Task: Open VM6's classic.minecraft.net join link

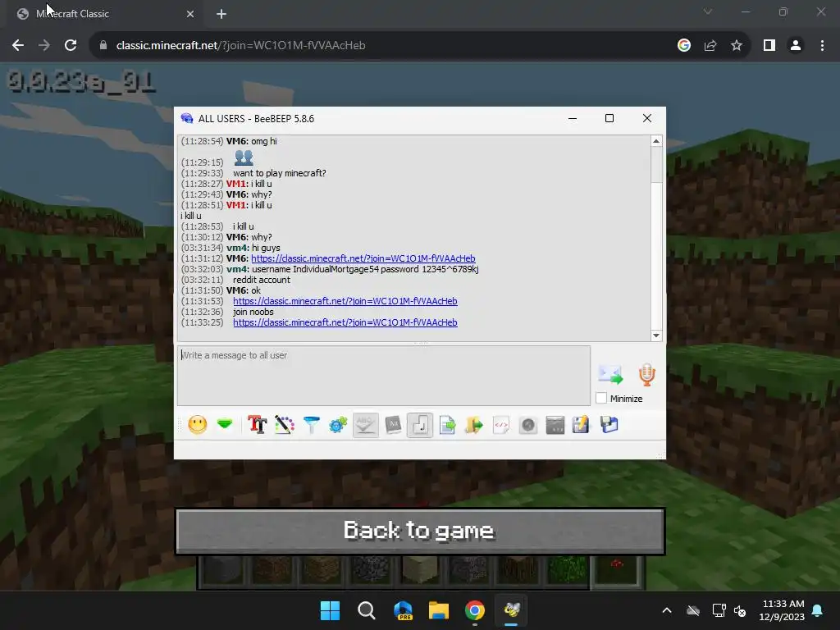Action: pos(363,258)
